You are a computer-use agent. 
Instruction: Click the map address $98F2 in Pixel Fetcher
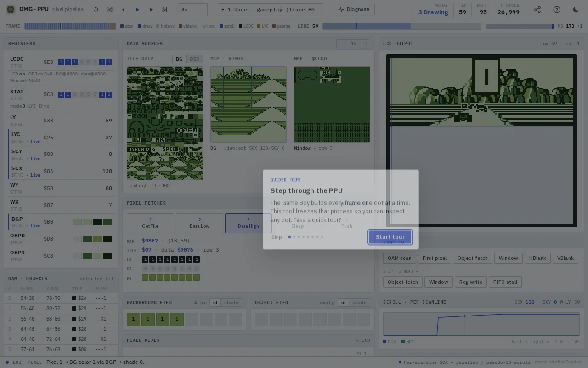point(150,241)
